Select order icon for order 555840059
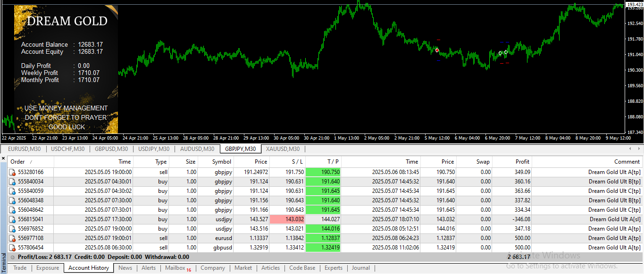 pos(12,191)
